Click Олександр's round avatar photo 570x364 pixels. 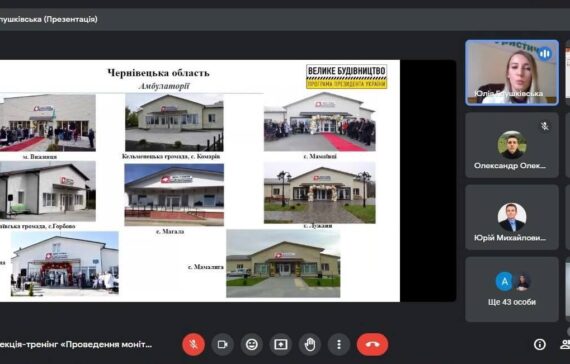512,145
